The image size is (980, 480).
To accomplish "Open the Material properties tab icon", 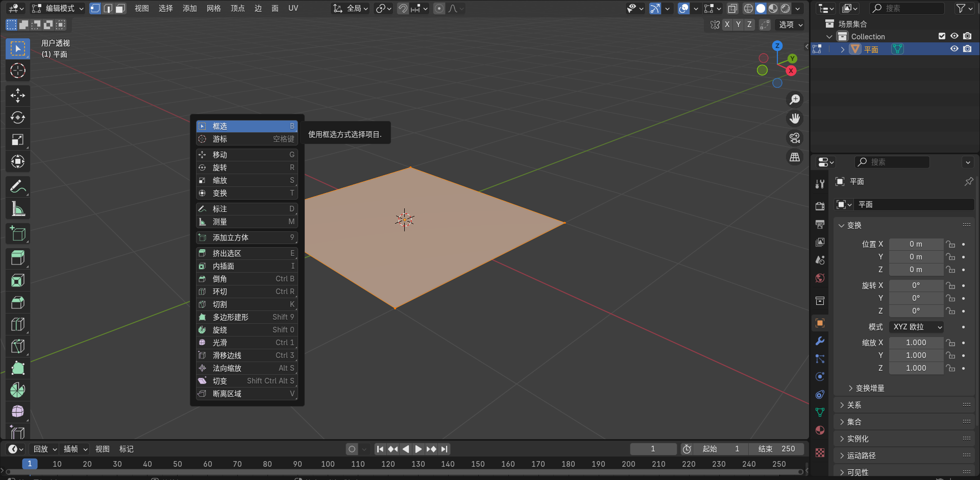I will tap(820, 430).
